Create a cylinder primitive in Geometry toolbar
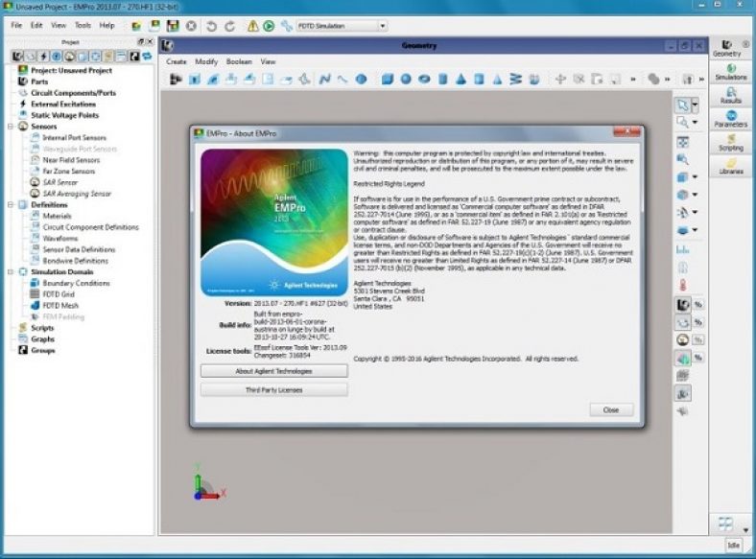756x559 pixels. click(442, 79)
